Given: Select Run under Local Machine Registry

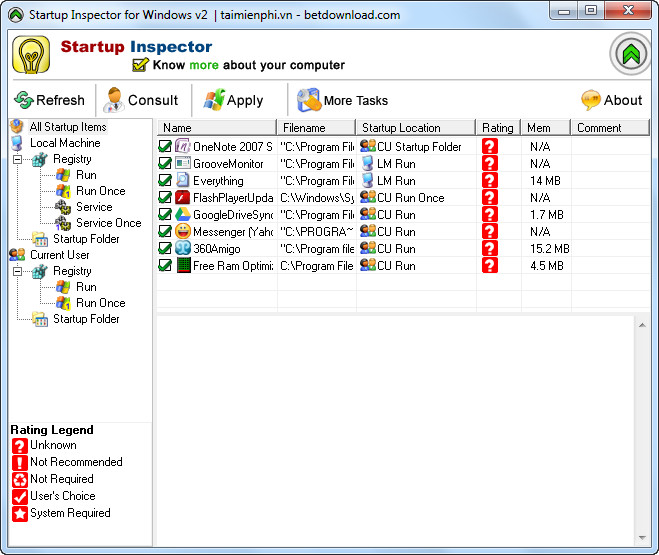Looking at the screenshot, I should tap(86, 175).
